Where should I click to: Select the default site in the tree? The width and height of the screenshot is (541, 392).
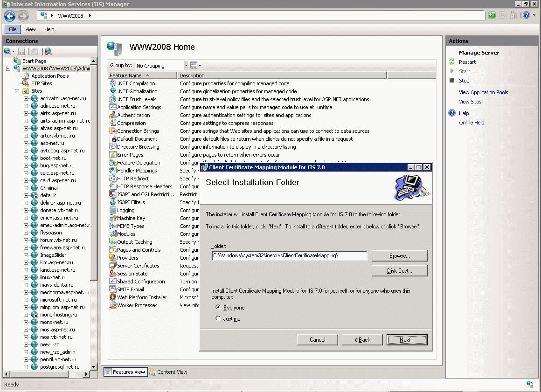pyautogui.click(x=48, y=195)
